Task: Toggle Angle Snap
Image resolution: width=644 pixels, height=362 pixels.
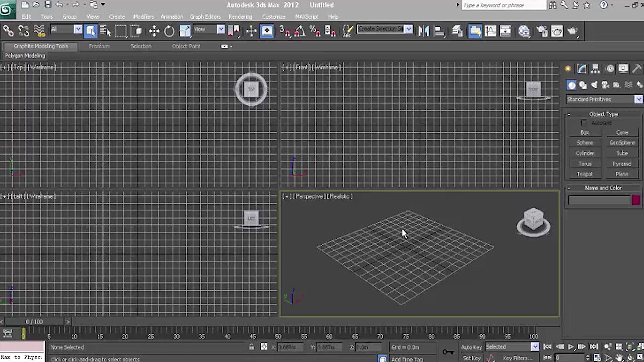Action: tap(300, 31)
